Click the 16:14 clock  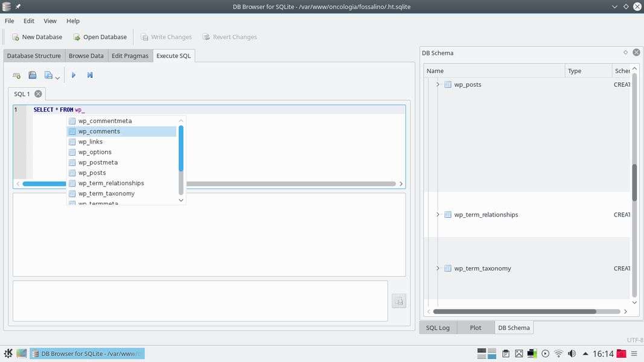(603, 354)
